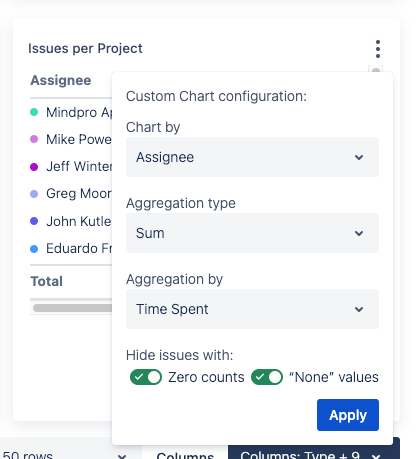The height and width of the screenshot is (459, 417).
Task: Click the lavender dot beside Greg Moor
Action: 34,194
